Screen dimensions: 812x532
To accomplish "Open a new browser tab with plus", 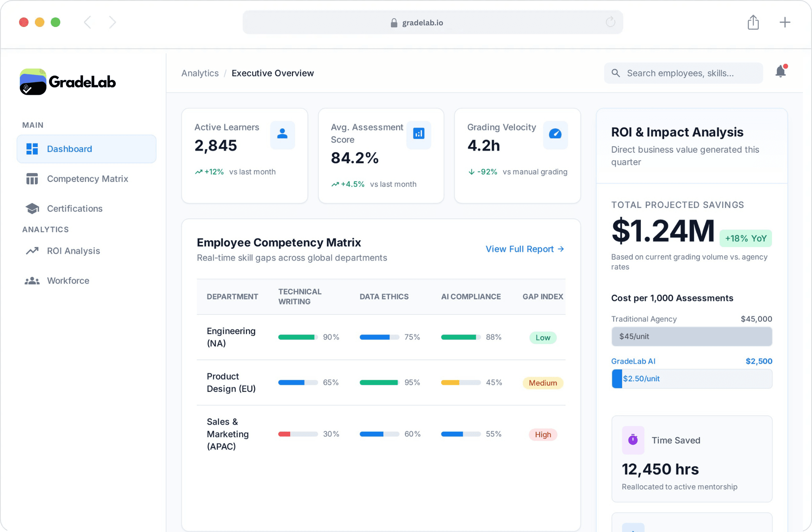I will [x=785, y=22].
